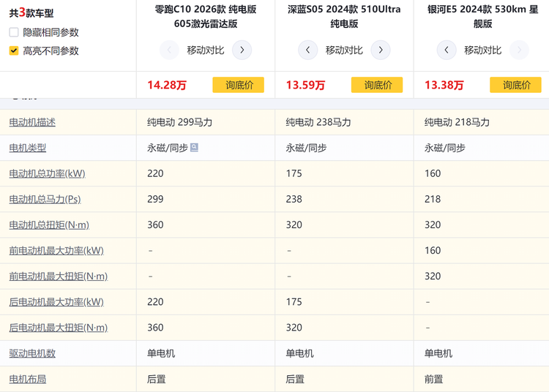Click 电动机总功率(kW) parameter link
Viewport: 549px width, 392px height.
coord(47,173)
